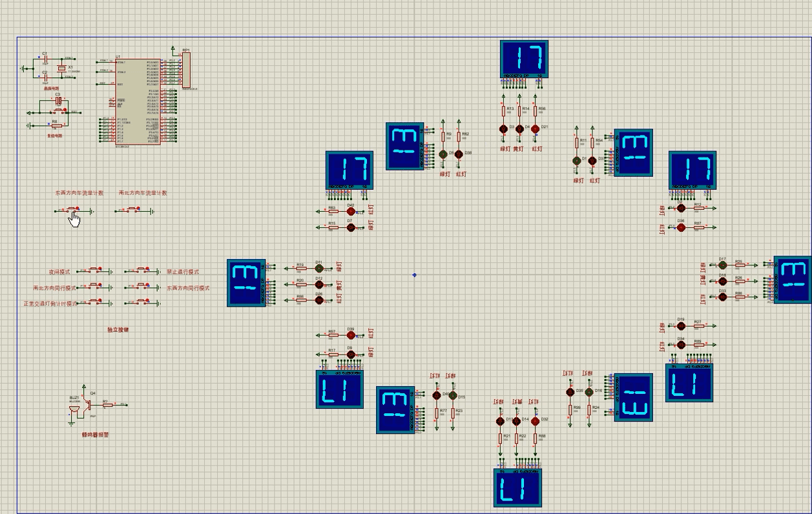Select the top-center 7-segment display showing 17
Screen dimensions: 812x514
click(524, 59)
